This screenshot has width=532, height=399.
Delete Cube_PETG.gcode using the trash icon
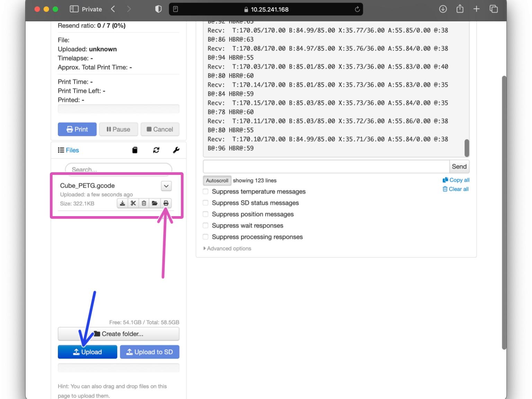144,203
